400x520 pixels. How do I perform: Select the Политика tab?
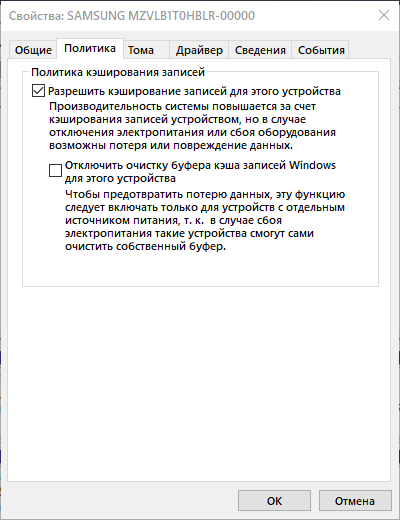tap(90, 49)
